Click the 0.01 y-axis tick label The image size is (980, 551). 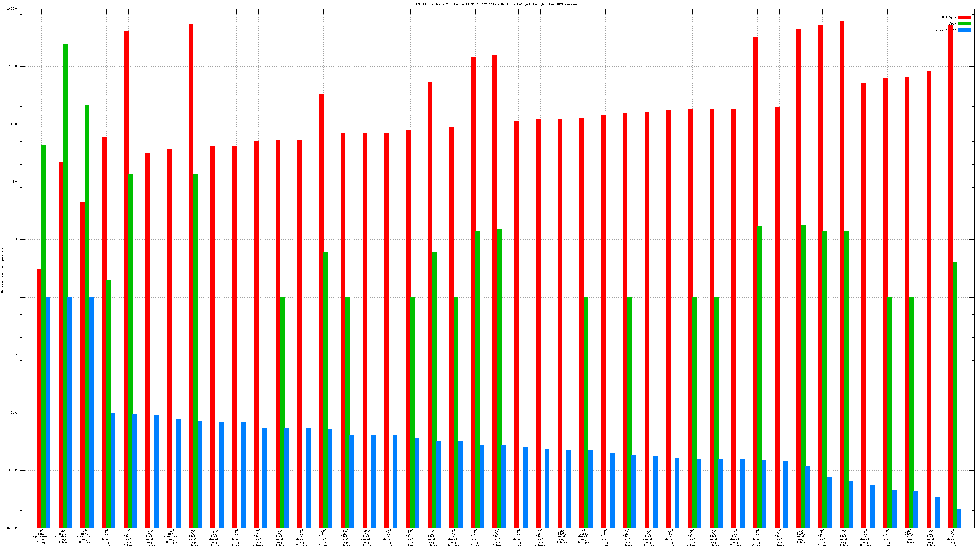(x=14, y=413)
